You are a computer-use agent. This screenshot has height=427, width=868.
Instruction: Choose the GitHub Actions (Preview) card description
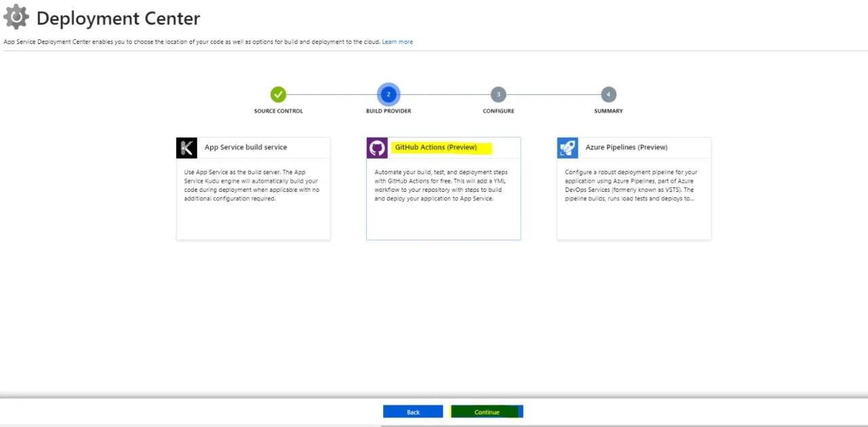tap(441, 185)
